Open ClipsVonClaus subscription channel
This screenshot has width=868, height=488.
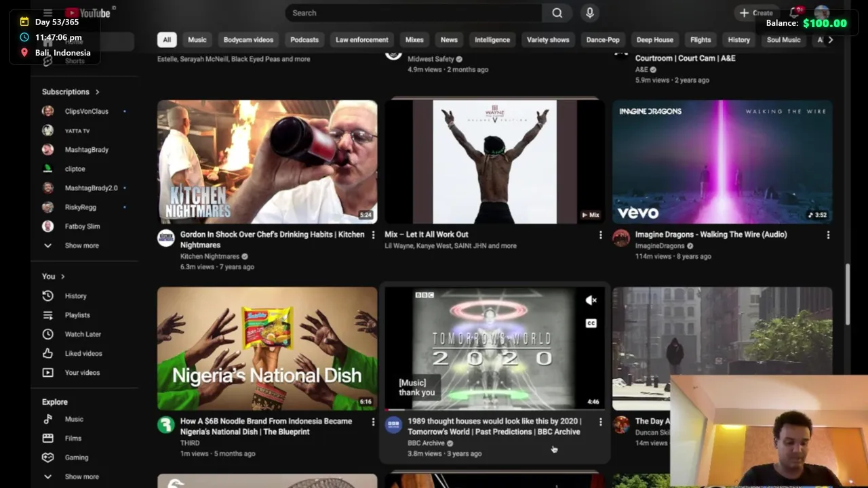(85, 111)
